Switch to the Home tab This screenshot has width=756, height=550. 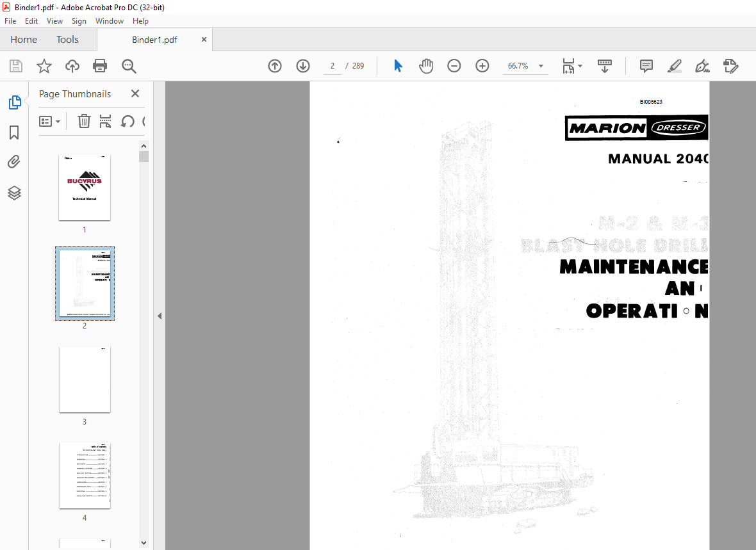click(24, 40)
